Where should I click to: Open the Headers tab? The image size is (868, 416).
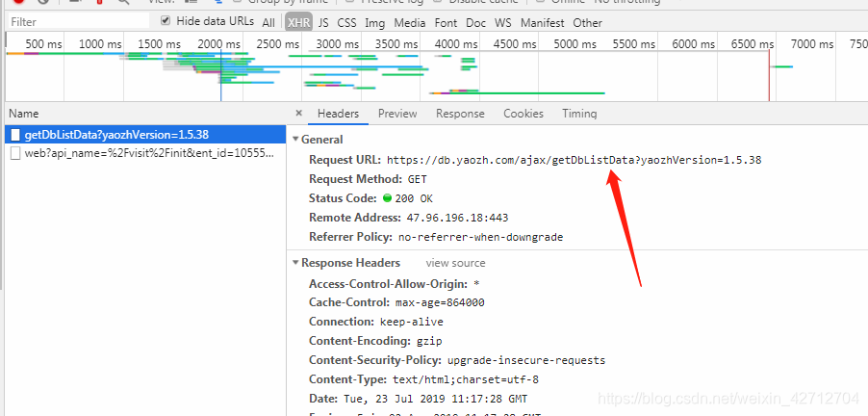[x=338, y=114]
